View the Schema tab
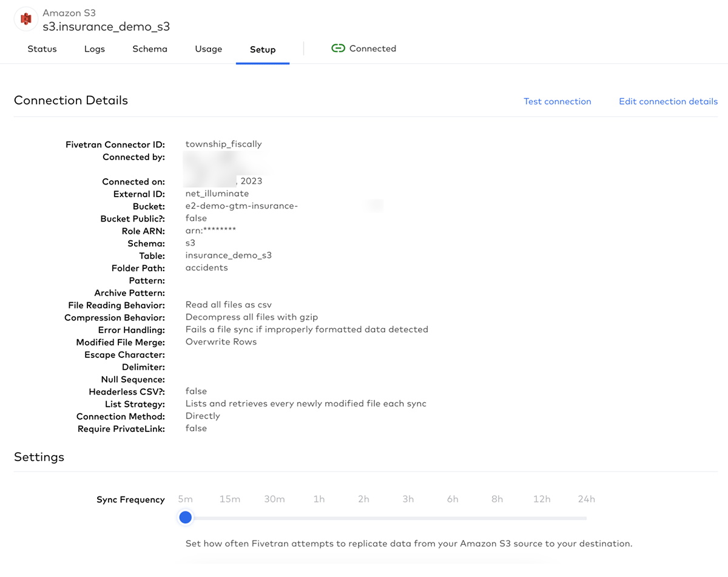 pos(149,49)
